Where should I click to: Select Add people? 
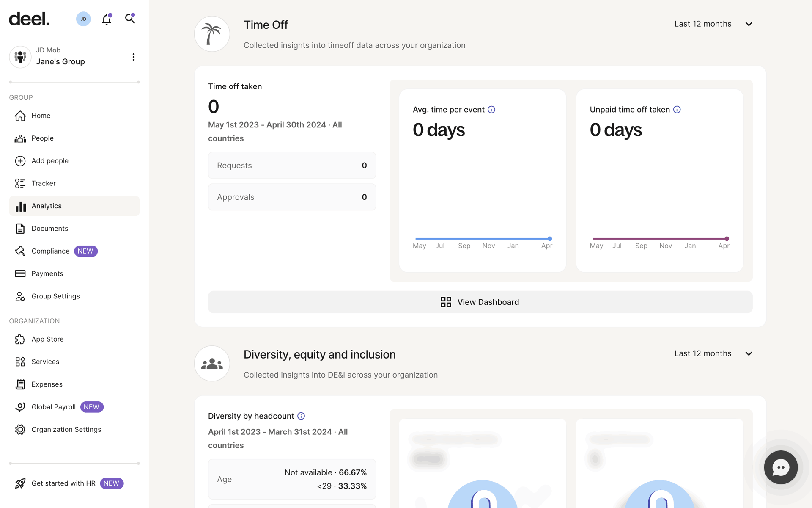[74, 161]
